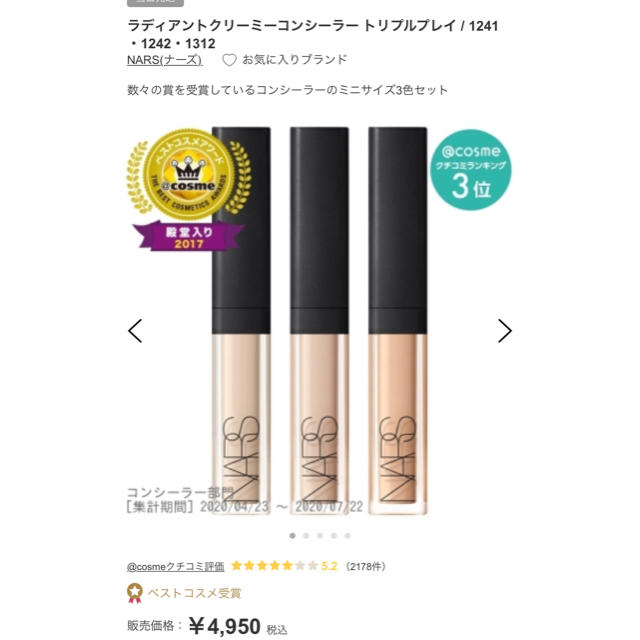Jump to the second carousel dot
640x640 pixels.
tap(306, 536)
